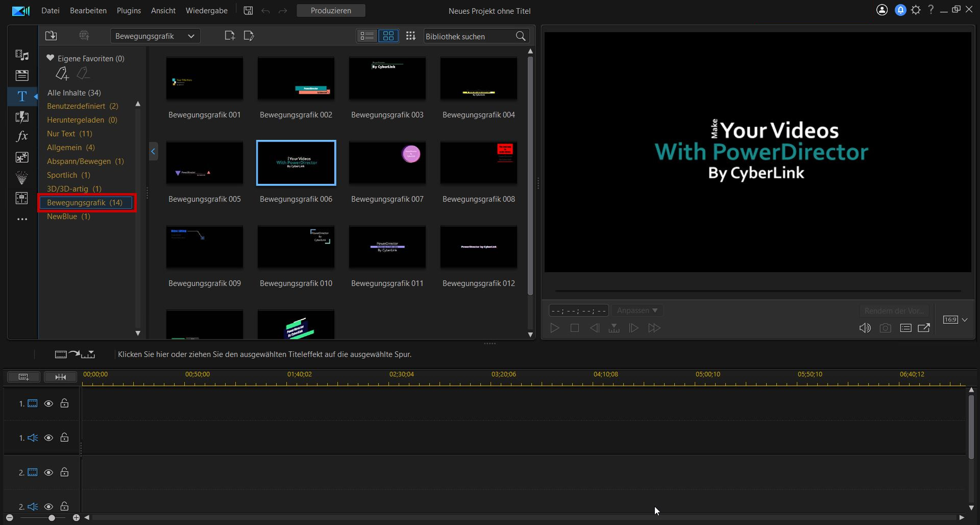Click the library search magnifier icon
The height and width of the screenshot is (525, 980).
(x=521, y=36)
